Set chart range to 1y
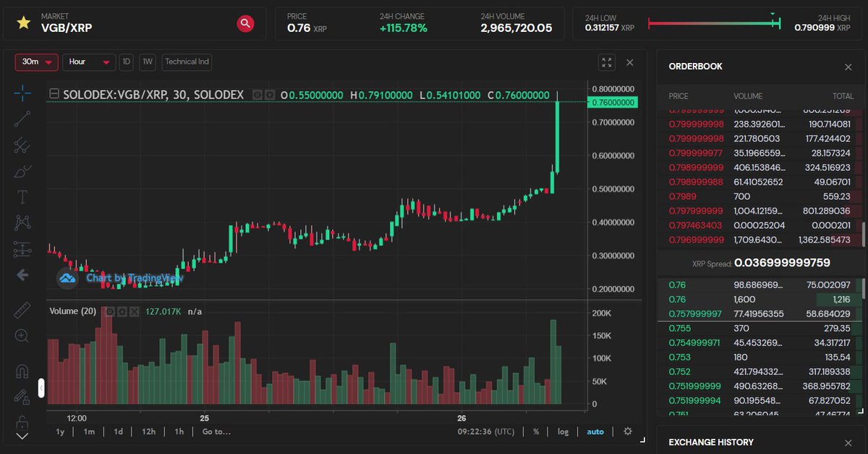868x454 pixels. (x=61, y=432)
